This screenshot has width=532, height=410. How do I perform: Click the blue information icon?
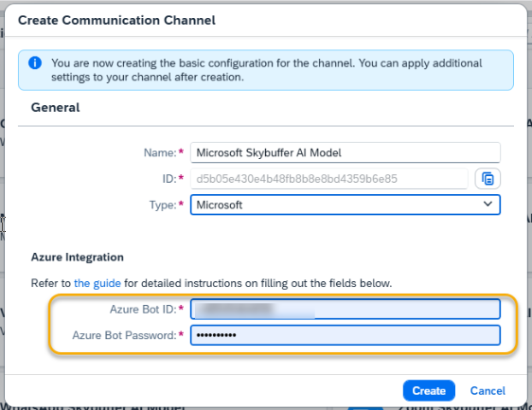click(35, 62)
